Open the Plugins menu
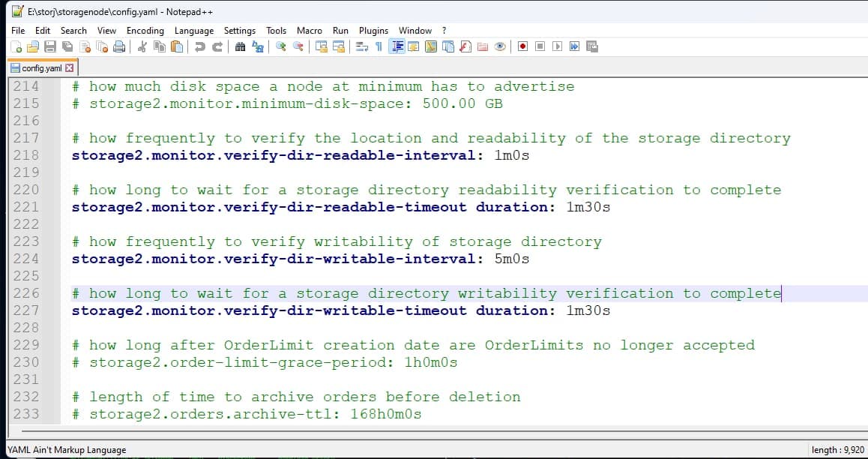 (374, 31)
